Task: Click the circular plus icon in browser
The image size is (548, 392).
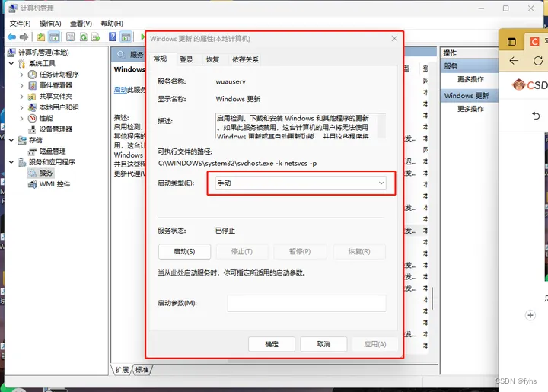Action: (530, 315)
